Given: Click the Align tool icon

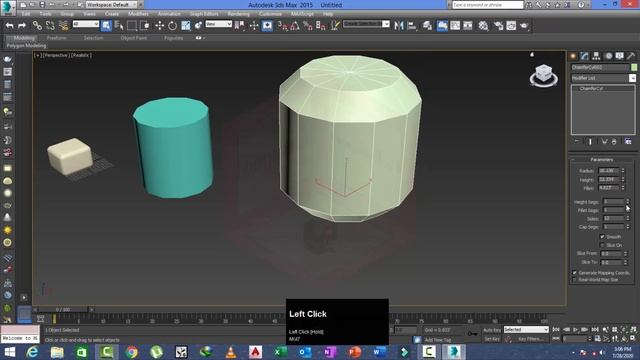Looking at the screenshot, I should [x=412, y=26].
